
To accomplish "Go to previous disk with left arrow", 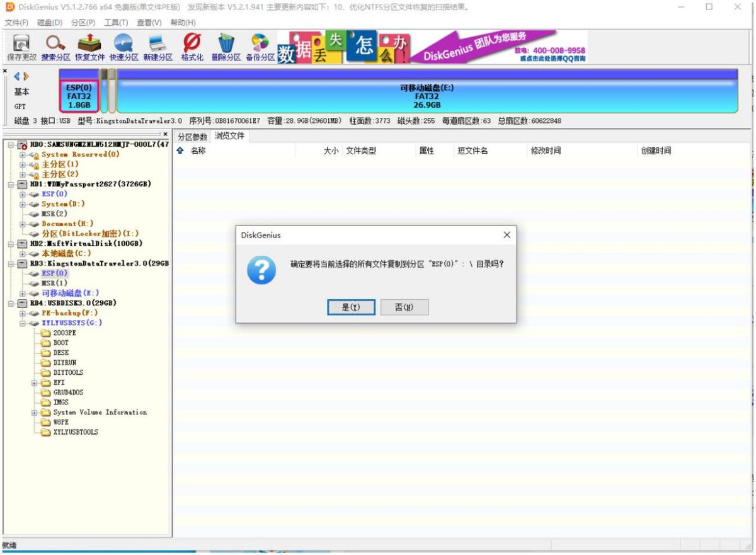I will [16, 77].
